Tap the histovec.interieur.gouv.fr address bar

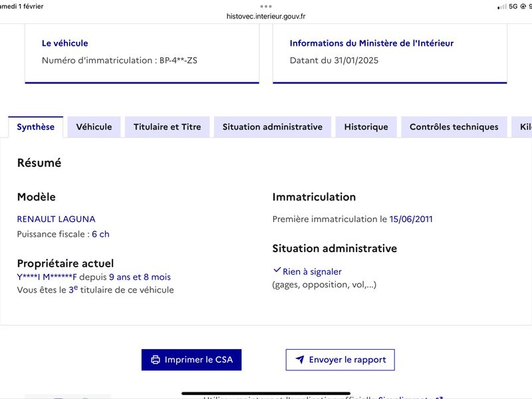click(x=266, y=16)
